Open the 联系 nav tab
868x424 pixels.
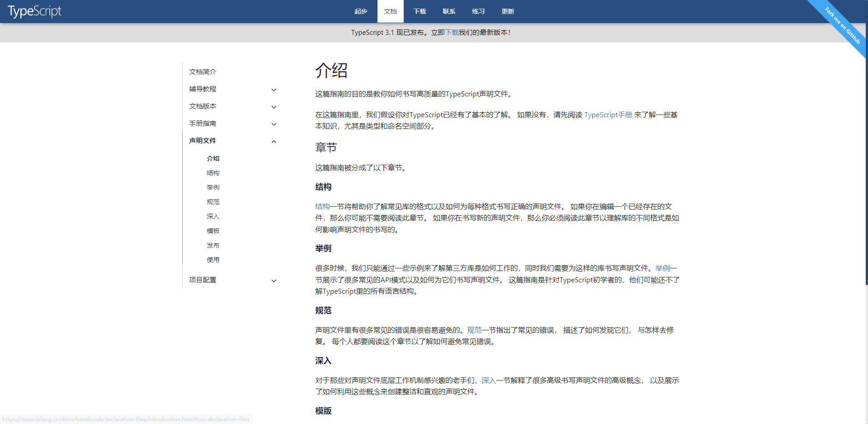point(449,11)
